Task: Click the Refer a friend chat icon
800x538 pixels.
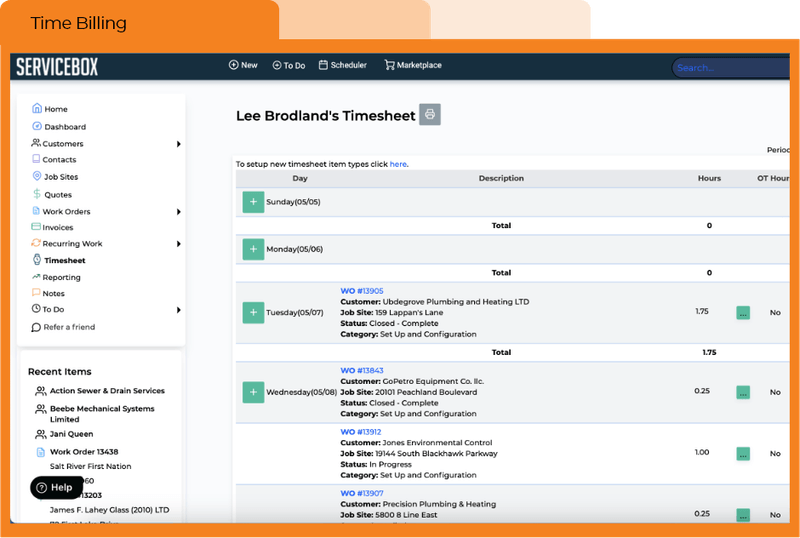Action: tap(36, 327)
